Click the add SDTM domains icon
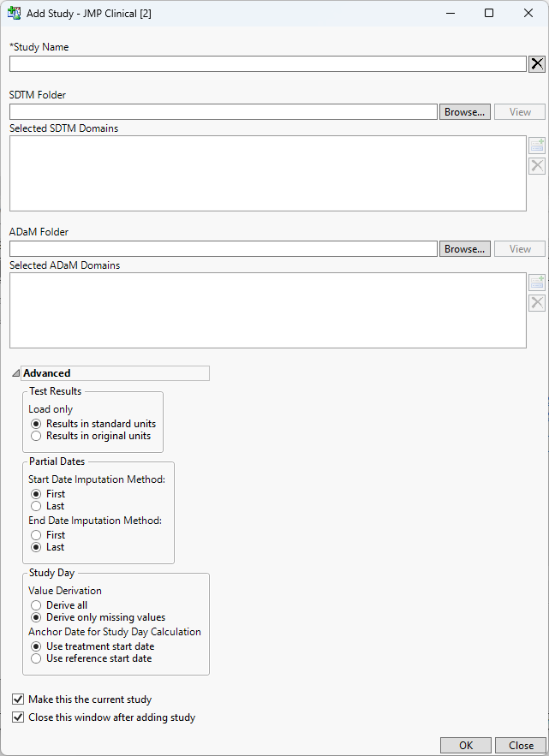This screenshot has width=549, height=756. [537, 146]
